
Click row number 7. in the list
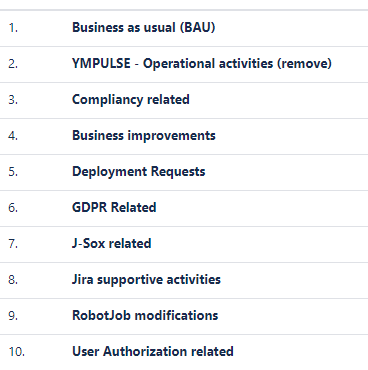(13, 244)
